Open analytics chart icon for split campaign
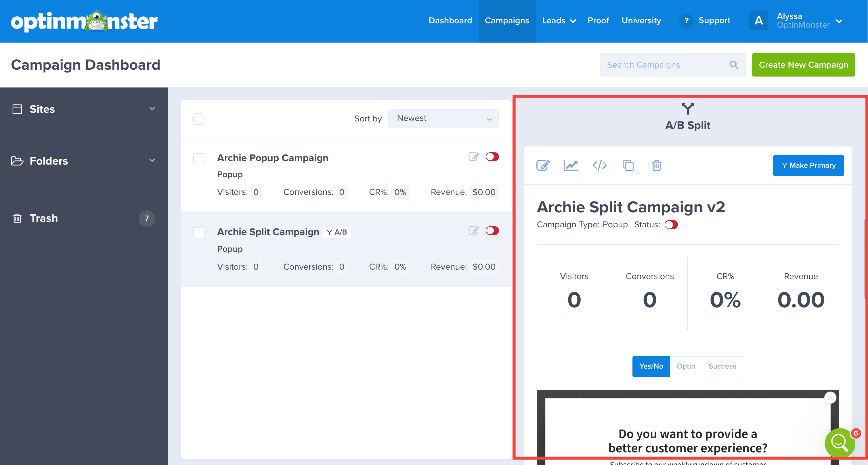 tap(571, 165)
